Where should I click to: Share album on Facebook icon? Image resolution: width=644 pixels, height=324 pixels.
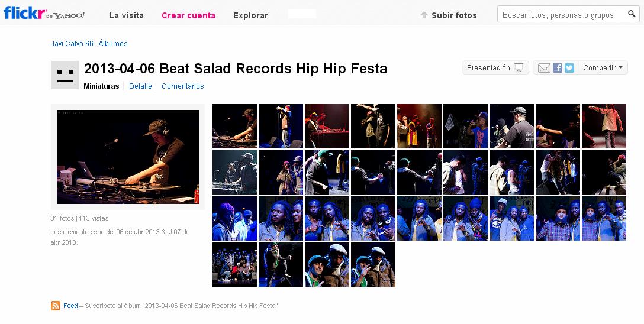[x=558, y=67]
